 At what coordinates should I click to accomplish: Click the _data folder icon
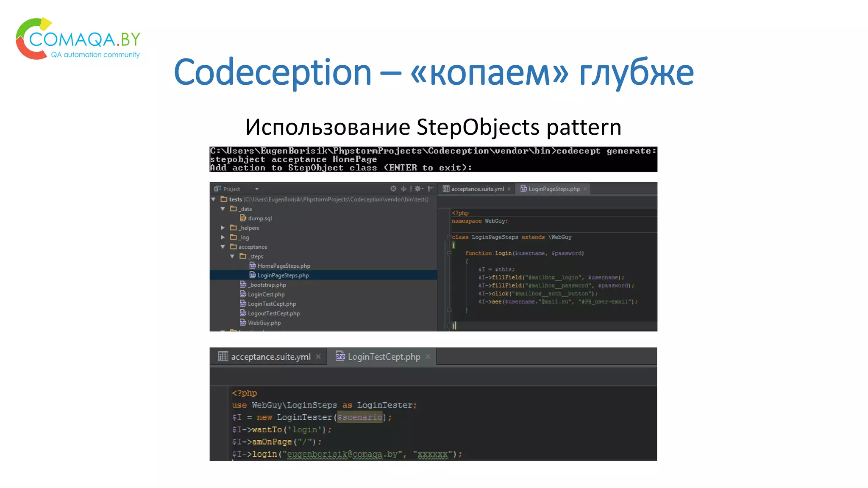point(233,208)
